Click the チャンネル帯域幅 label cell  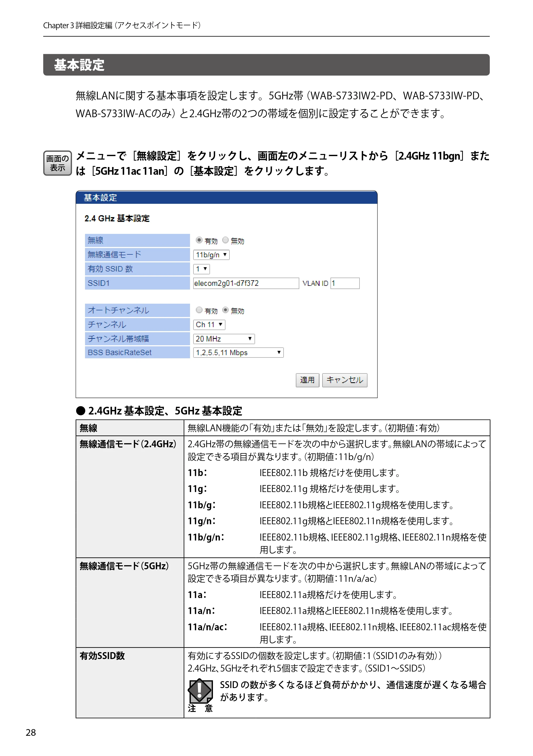[x=137, y=339]
